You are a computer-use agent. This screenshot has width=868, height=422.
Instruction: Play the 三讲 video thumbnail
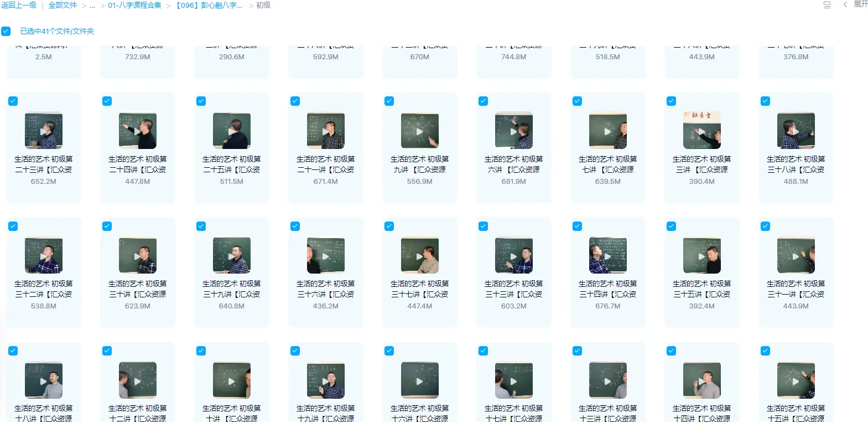702,131
